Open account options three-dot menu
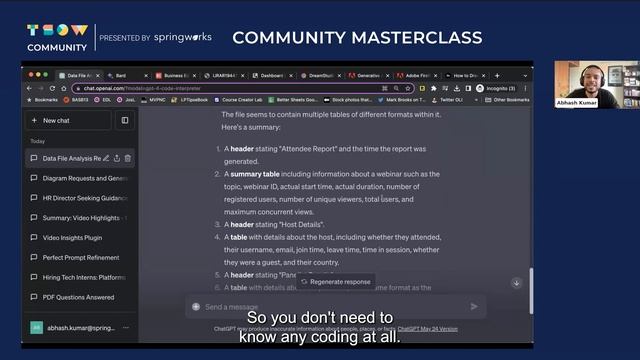Image resolution: width=640 pixels, height=360 pixels. tap(126, 327)
